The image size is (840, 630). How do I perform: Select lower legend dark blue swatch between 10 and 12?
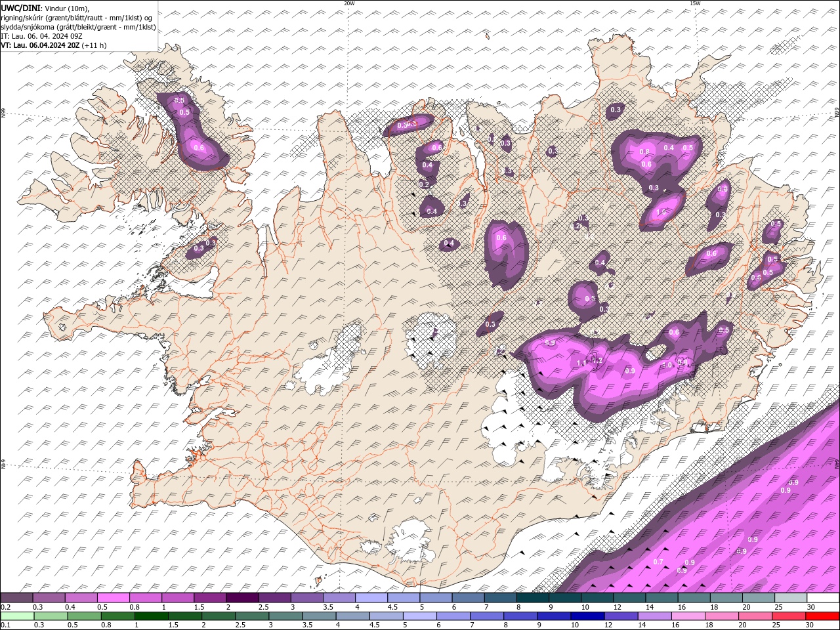coord(587,616)
